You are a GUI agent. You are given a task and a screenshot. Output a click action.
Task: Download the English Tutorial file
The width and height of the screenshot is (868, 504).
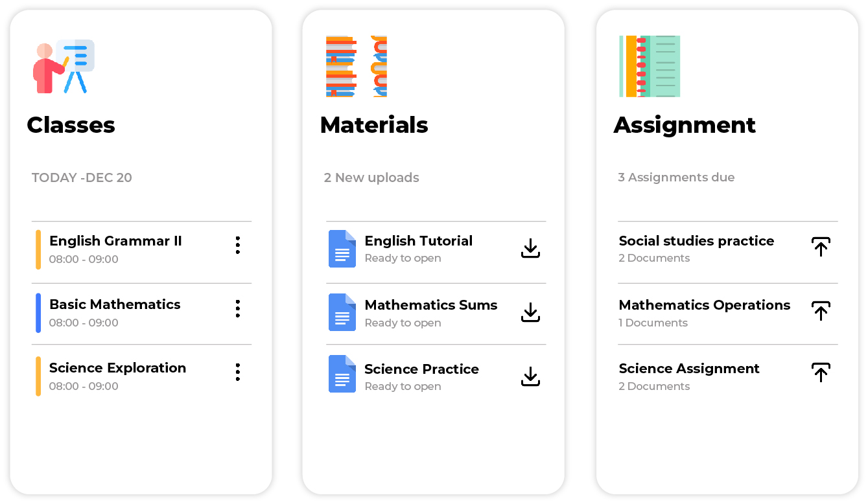pos(530,248)
